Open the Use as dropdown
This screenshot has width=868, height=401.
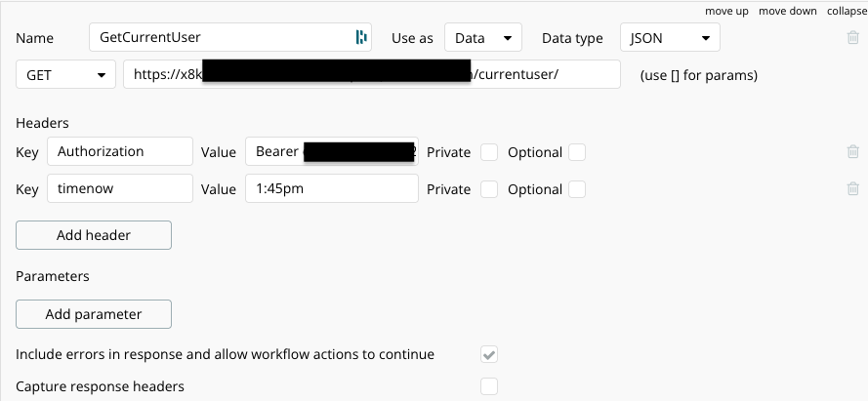pyautogui.click(x=483, y=38)
